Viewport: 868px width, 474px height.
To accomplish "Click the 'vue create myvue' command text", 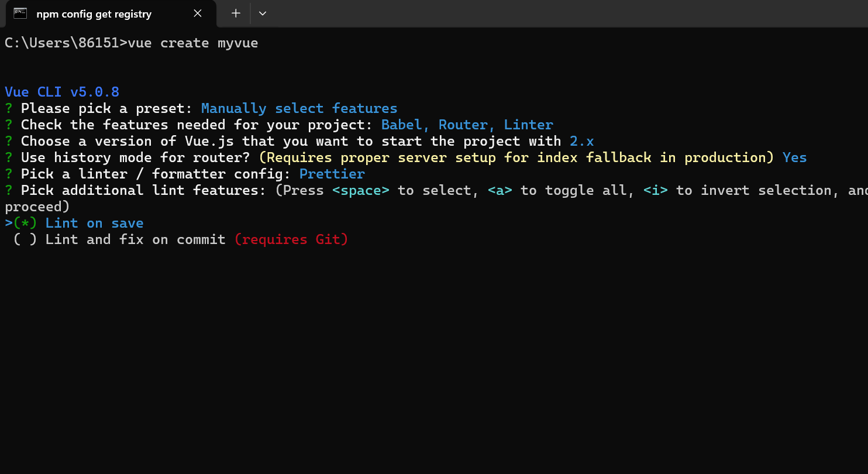I will (193, 43).
